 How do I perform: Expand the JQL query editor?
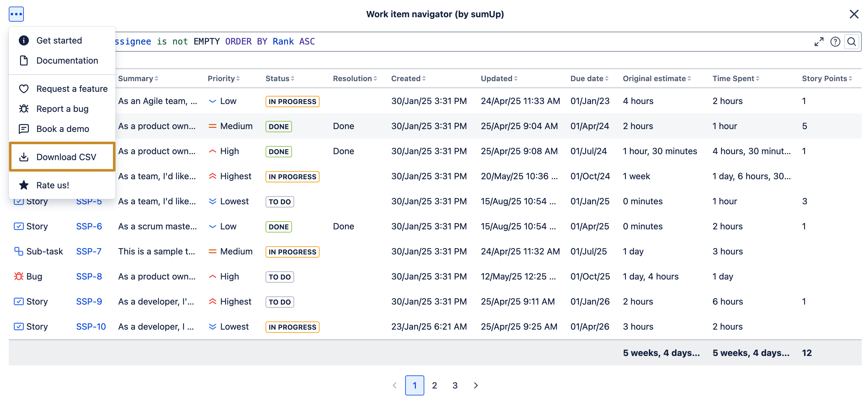tap(818, 42)
